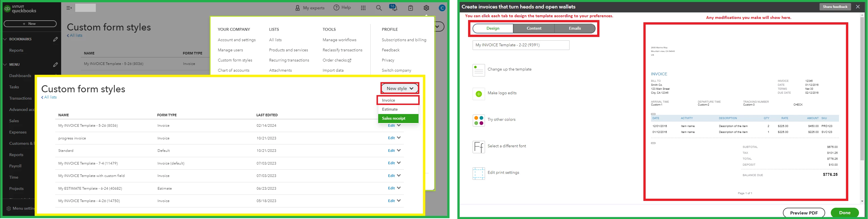
Task: Open the Try other colors swatch
Action: click(x=479, y=121)
